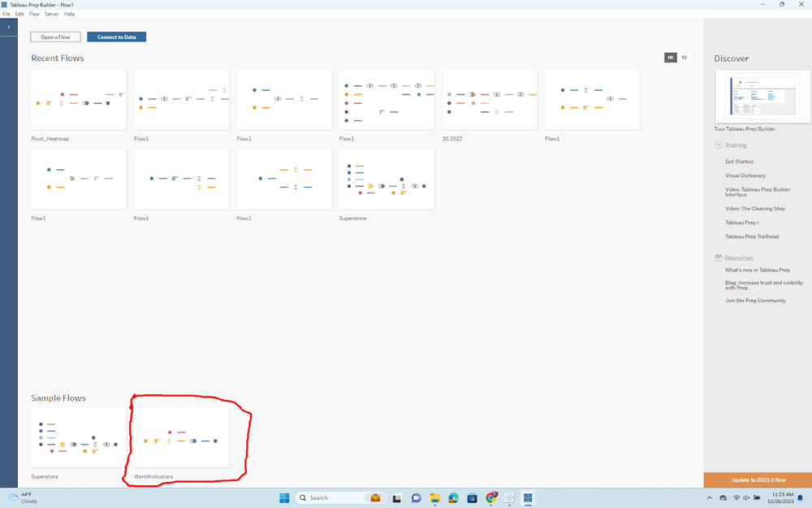Click the Wi-Fi network tray icon
The image size is (812, 508).
736,498
